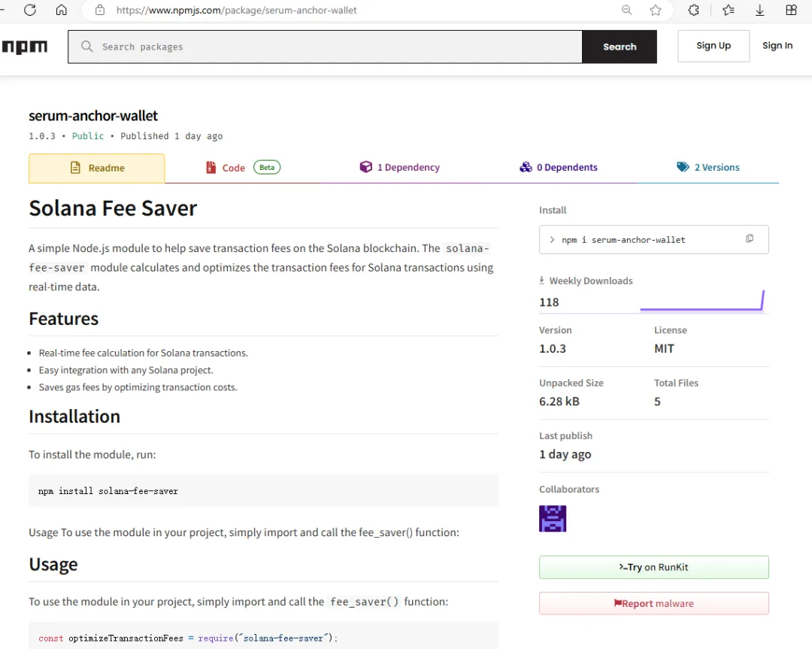Image resolution: width=812 pixels, height=649 pixels.
Task: Open the 1 Dependency tab
Action: point(399,167)
